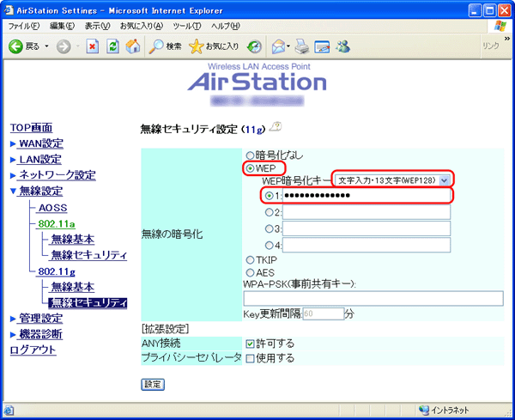Click the Windows flag logo
Screen dimensions: 515x420
coord(500,26)
